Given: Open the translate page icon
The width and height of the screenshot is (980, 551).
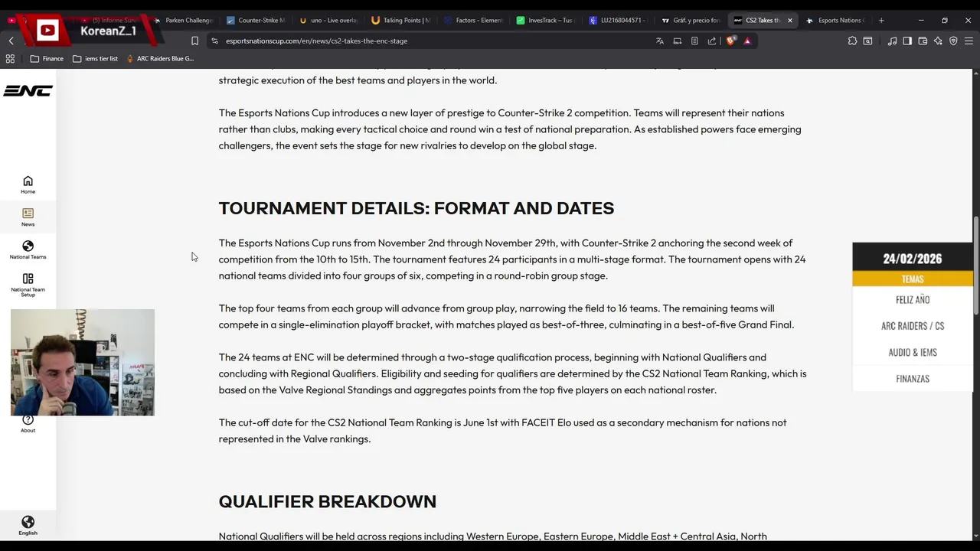Looking at the screenshot, I should (x=660, y=41).
